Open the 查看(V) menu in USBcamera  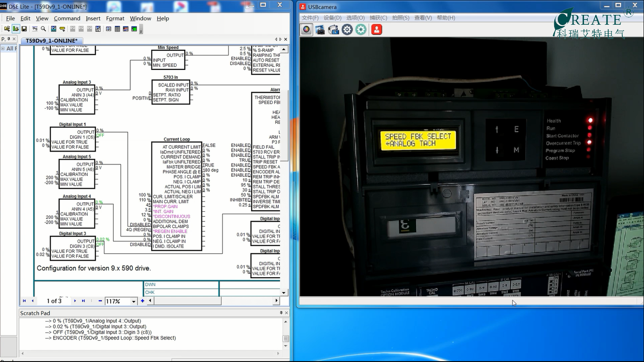pyautogui.click(x=423, y=17)
